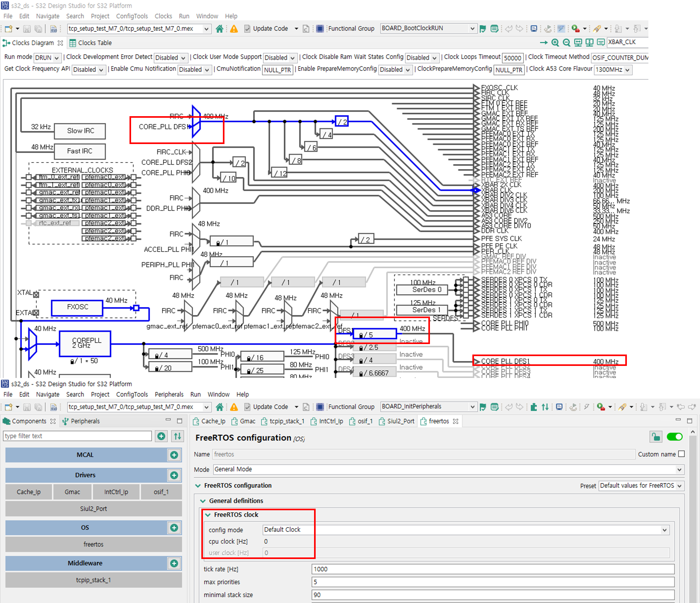The height and width of the screenshot is (603, 700).
Task: Click the green arrow icon beside zoom controls
Action: click(x=544, y=42)
